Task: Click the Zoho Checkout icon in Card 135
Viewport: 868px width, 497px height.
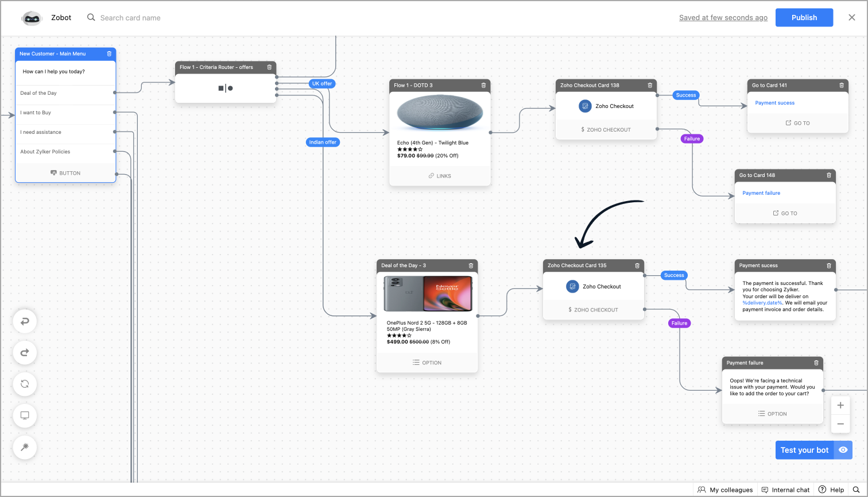Action: pos(572,287)
